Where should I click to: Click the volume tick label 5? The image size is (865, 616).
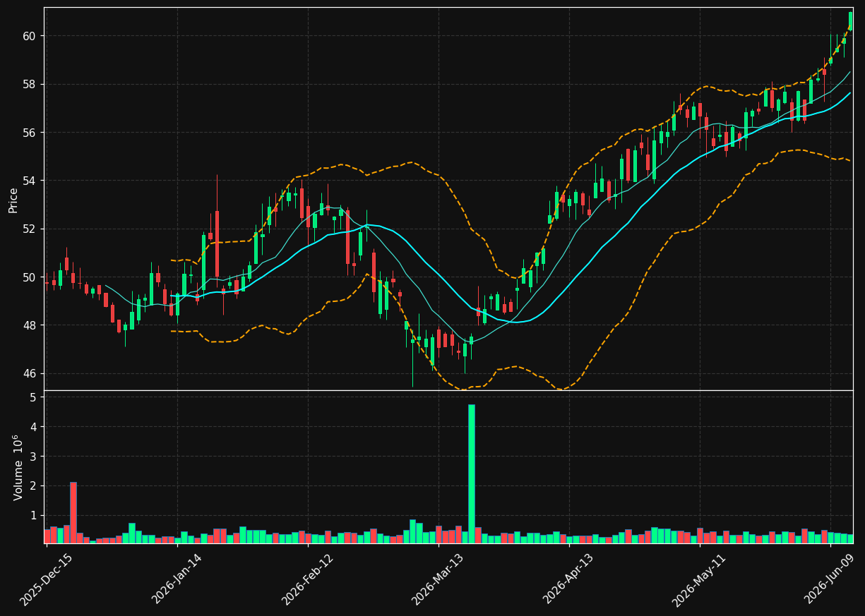(x=35, y=397)
